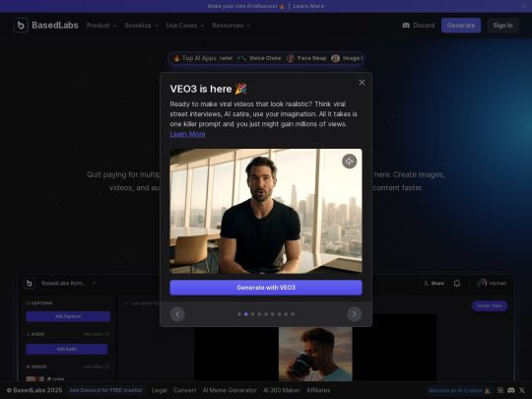Click the Generate with VEO3 button
The image size is (532, 399).
tap(266, 288)
